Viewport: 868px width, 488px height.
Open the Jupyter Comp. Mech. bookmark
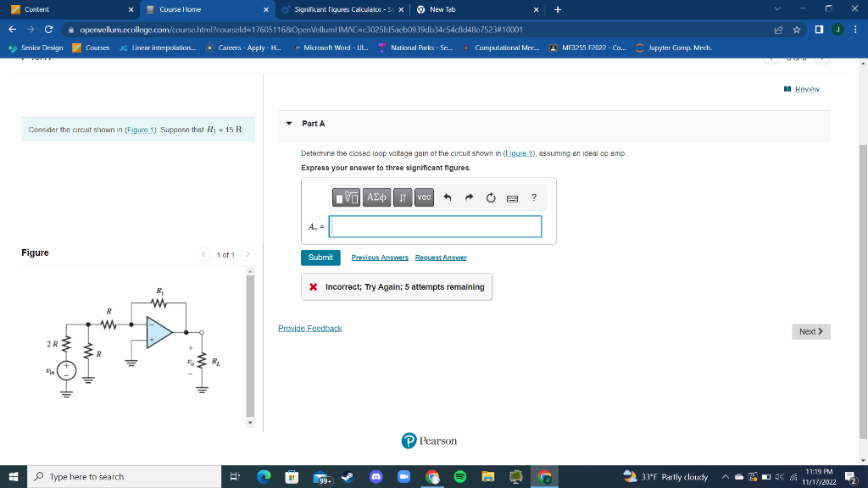(674, 47)
